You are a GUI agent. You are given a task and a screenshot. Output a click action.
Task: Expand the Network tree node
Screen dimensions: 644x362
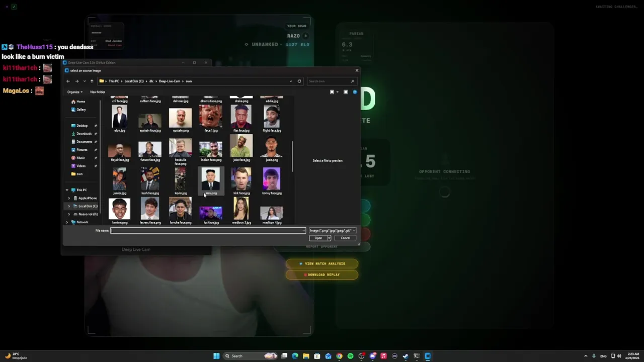67,222
